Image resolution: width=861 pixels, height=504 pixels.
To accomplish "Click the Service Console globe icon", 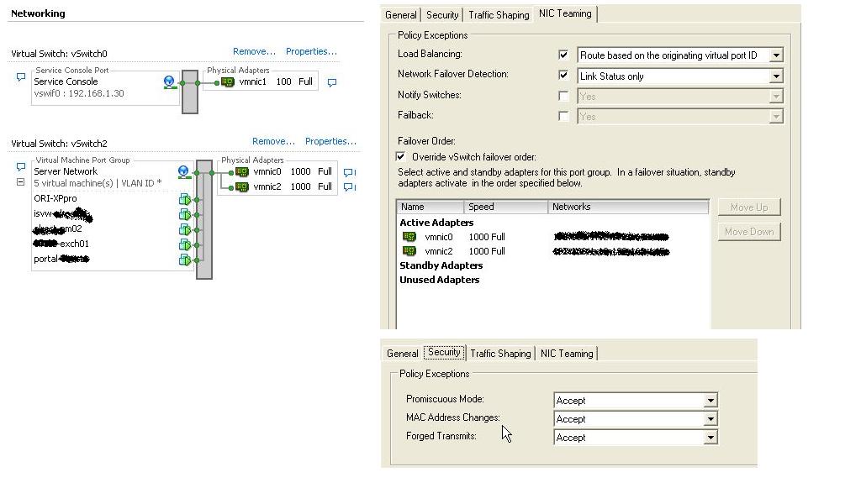I will coord(169,81).
